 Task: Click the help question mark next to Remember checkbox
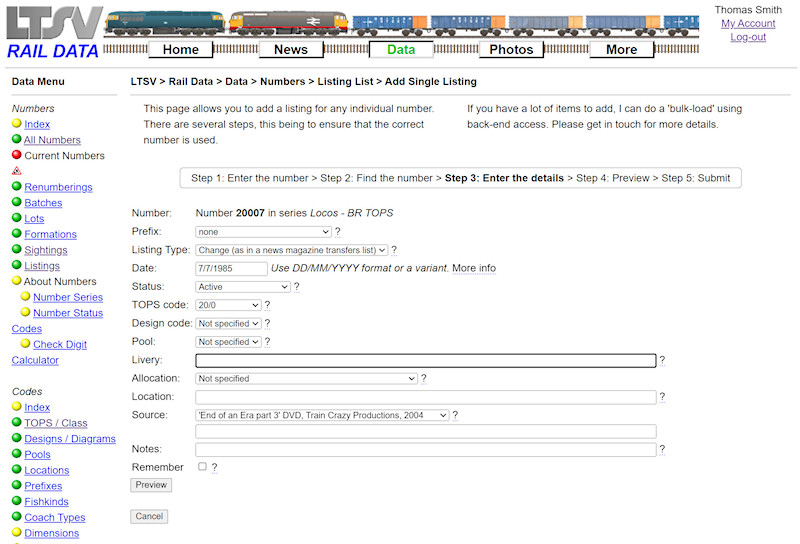pos(214,467)
